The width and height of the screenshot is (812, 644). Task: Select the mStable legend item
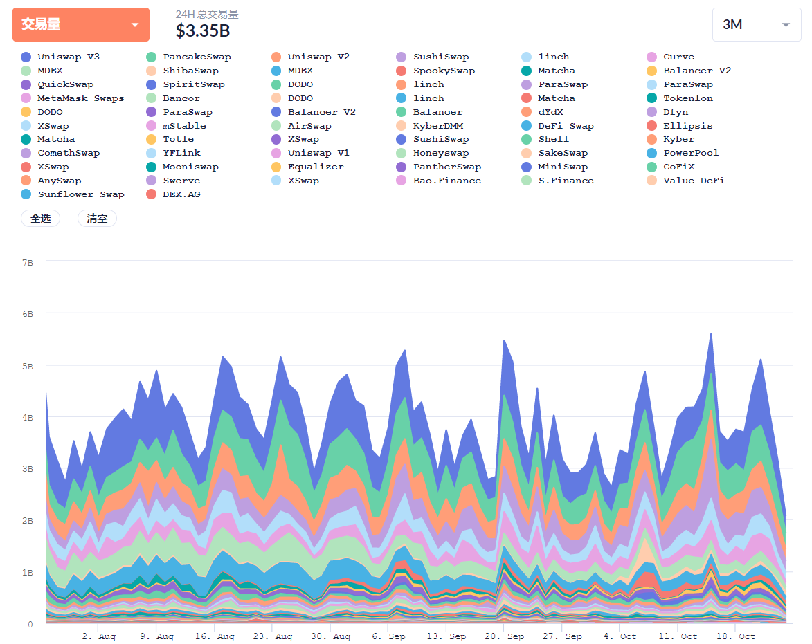[176, 126]
